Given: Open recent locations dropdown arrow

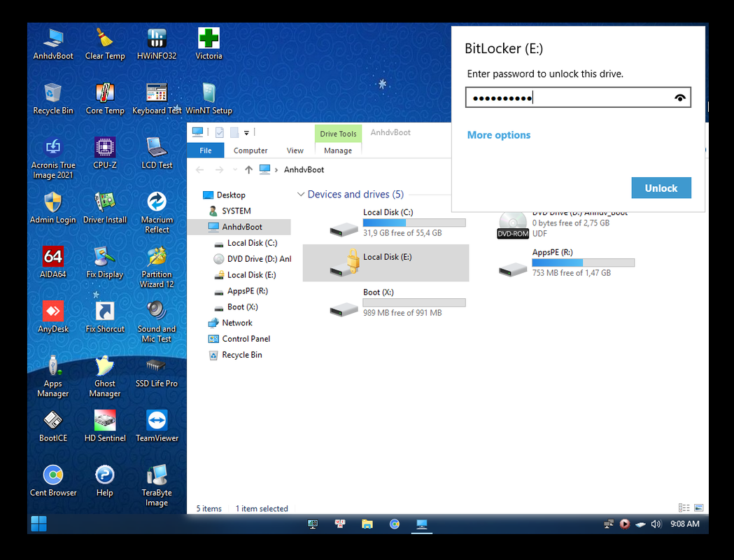Looking at the screenshot, I should (235, 169).
